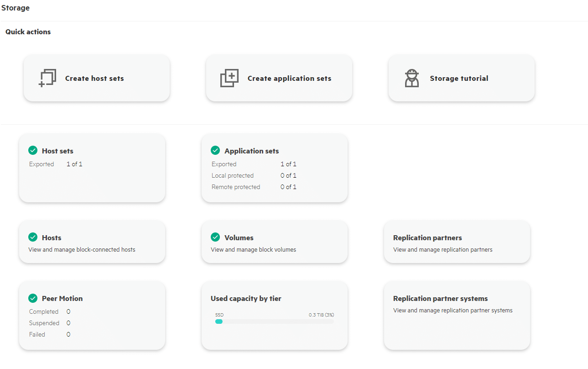Open the Create host sets quick action
Viewport: 588px width, 369px height.
[x=96, y=78]
